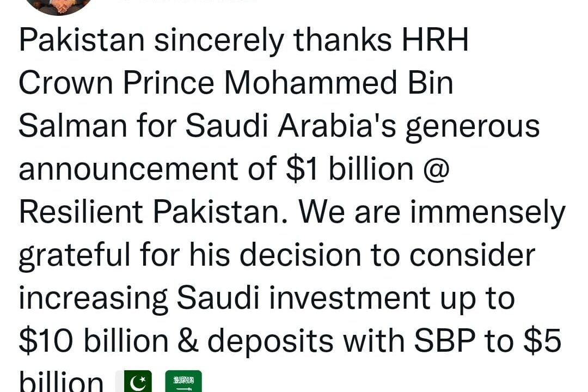Click the $10 billion amount
588x392 pixels.
[94, 340]
